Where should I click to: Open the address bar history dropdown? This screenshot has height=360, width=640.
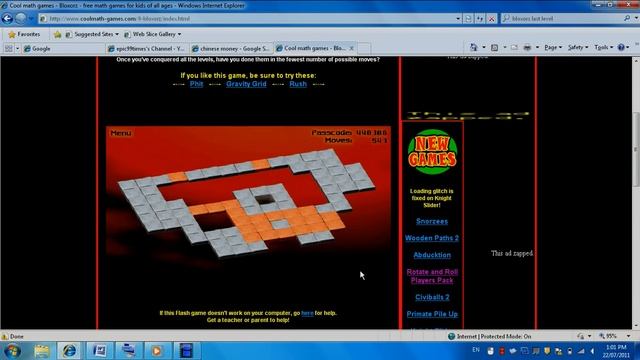pos(458,19)
